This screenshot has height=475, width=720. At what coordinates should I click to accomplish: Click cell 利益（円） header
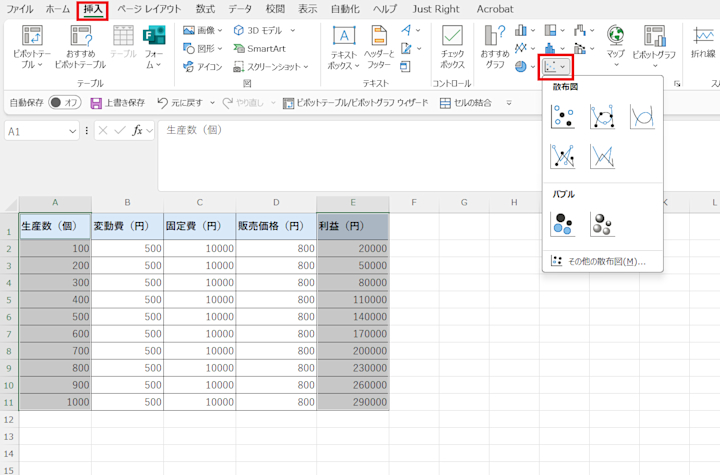coord(353,226)
